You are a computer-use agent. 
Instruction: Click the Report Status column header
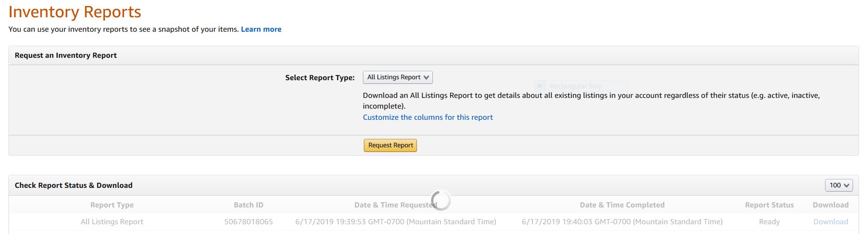tap(769, 205)
